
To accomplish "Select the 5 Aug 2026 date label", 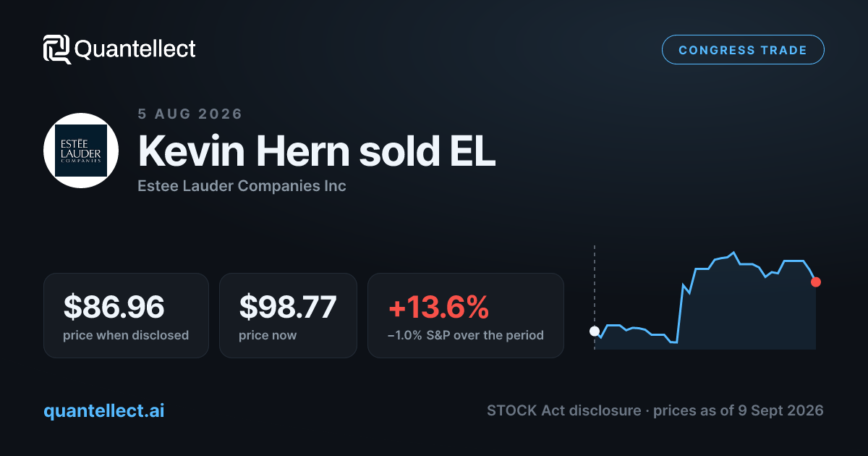I will (x=190, y=114).
